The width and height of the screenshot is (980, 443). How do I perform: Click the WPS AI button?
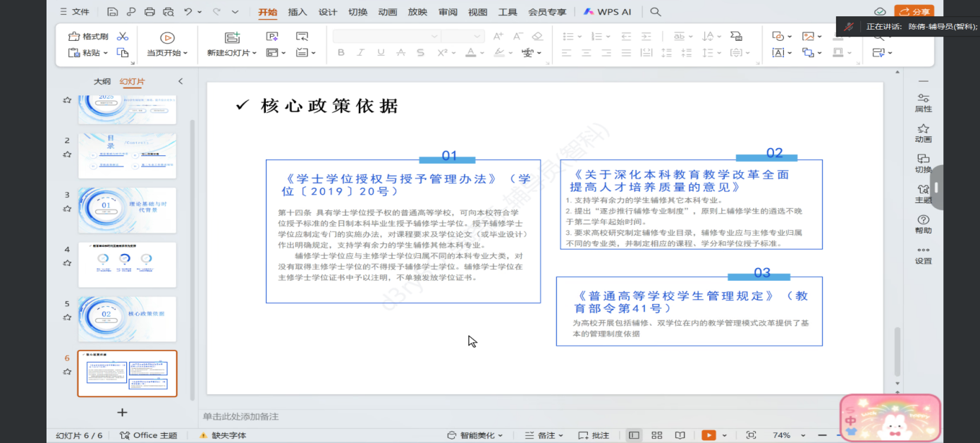[608, 12]
